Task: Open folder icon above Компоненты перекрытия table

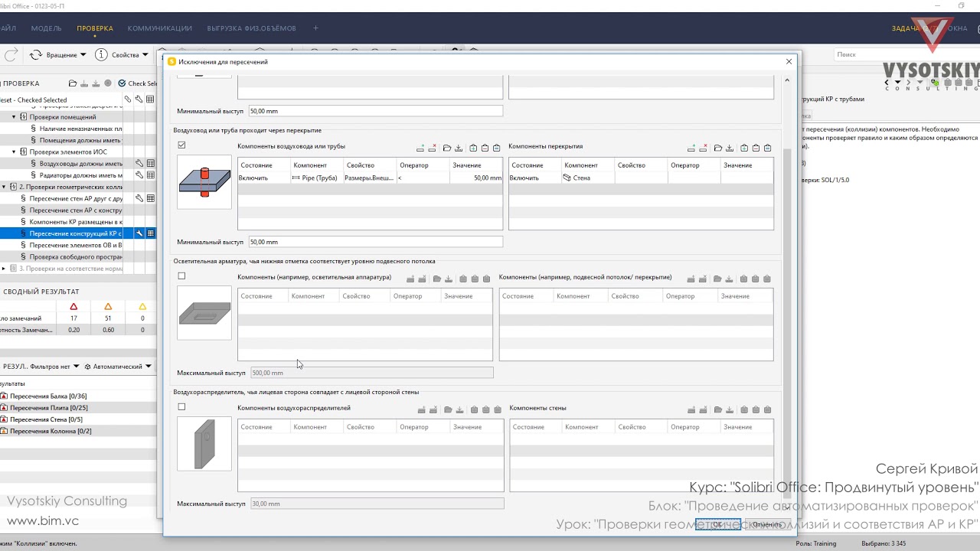Action: tap(718, 148)
